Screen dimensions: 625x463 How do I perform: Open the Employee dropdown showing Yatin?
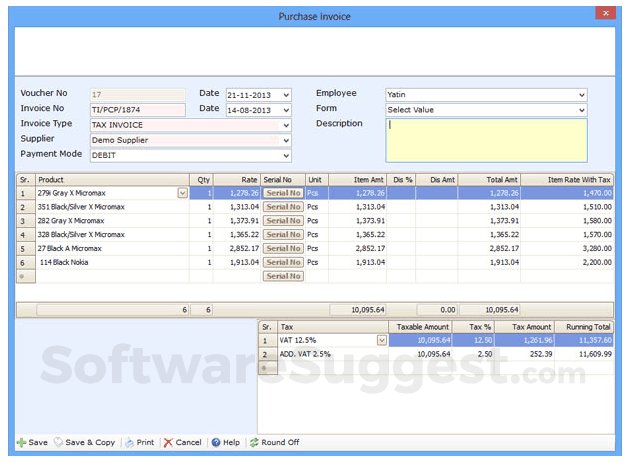coord(581,95)
